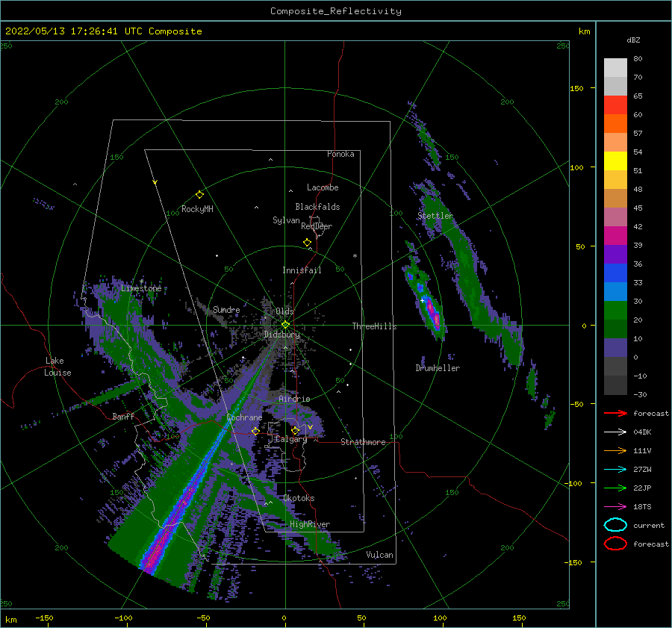This screenshot has width=672, height=628.
Task: Click the white plus marker in the storm cell
Action: coord(422,300)
